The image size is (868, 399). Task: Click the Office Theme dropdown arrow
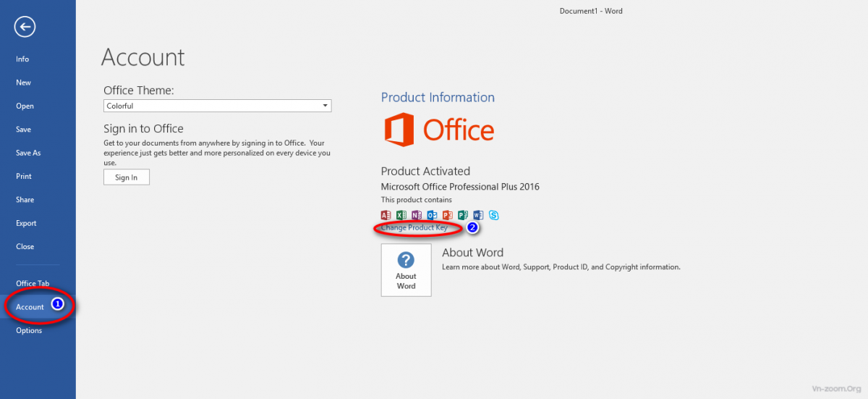325,106
